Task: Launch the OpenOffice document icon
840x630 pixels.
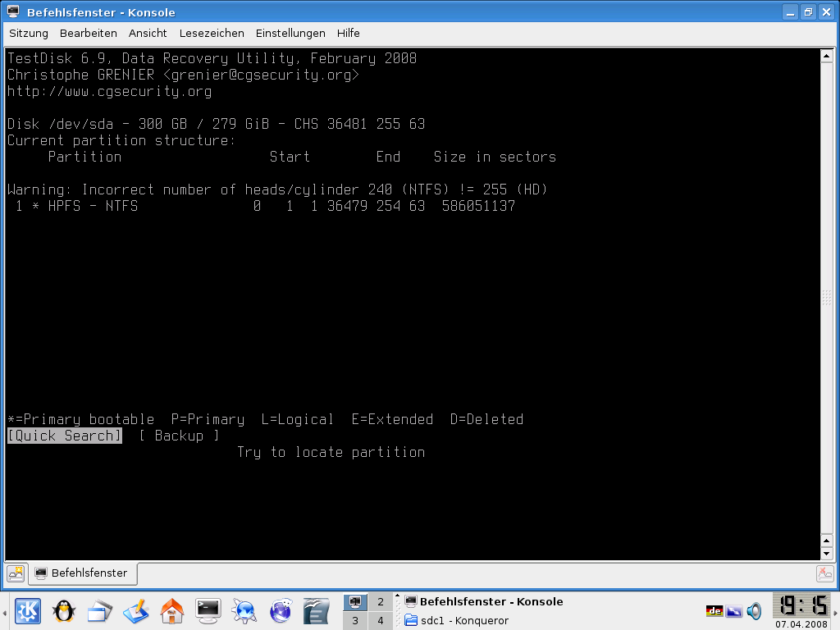Action: point(316,610)
